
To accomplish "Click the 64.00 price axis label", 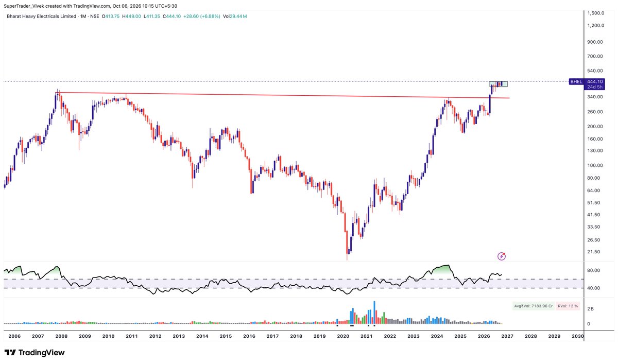I will [593, 190].
